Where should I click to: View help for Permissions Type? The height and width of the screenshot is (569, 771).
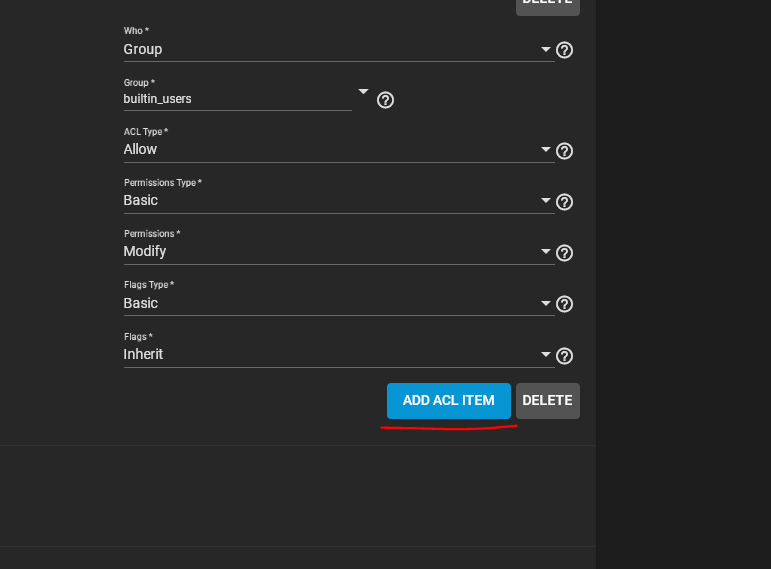pos(564,202)
